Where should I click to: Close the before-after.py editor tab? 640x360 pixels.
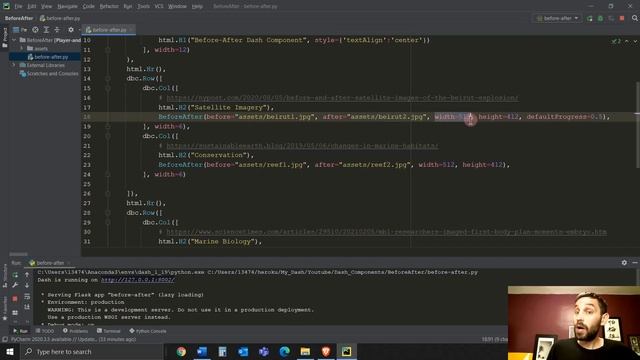pos(131,30)
